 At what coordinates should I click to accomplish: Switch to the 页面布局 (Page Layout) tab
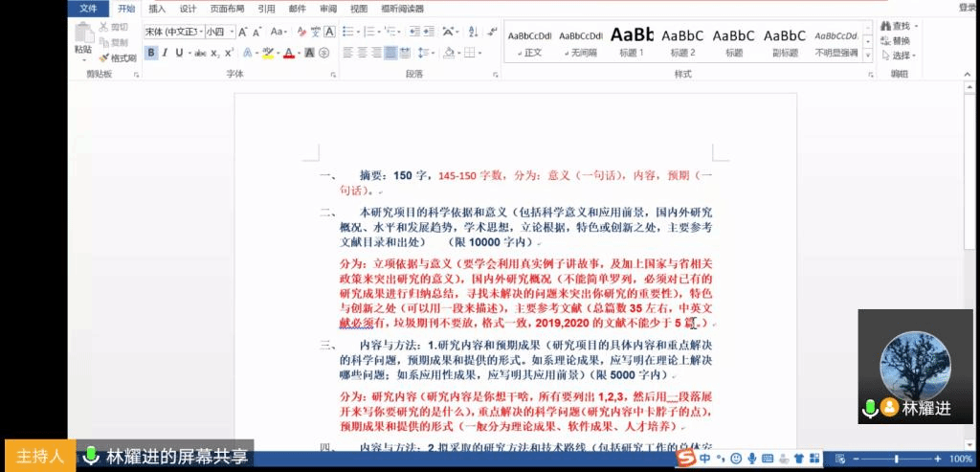pyautogui.click(x=227, y=9)
